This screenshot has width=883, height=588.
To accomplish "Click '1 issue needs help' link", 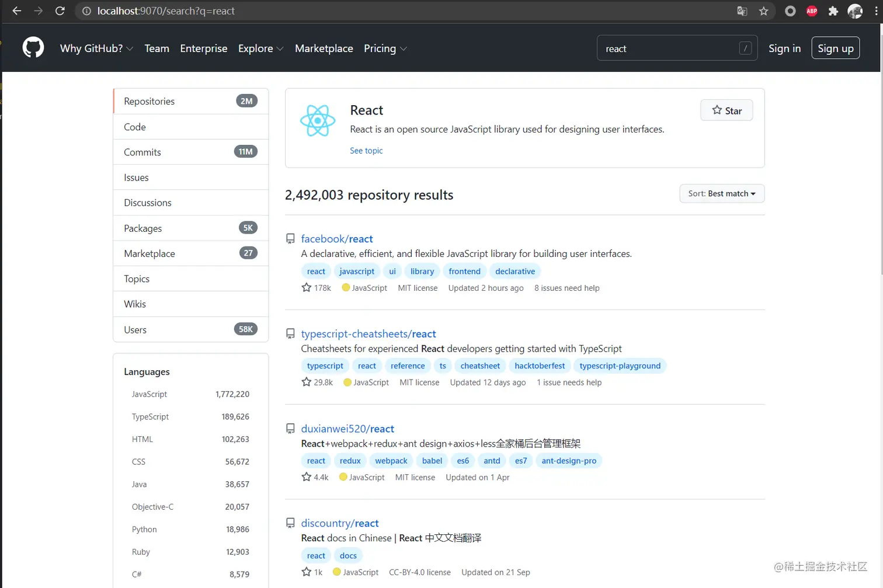I will (569, 382).
